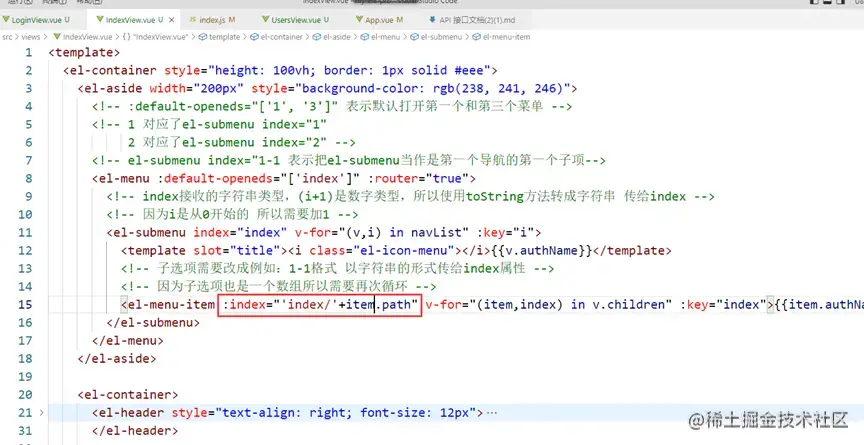Click the <el-container> tag on line 20
The image size is (864, 445).
click(x=128, y=395)
